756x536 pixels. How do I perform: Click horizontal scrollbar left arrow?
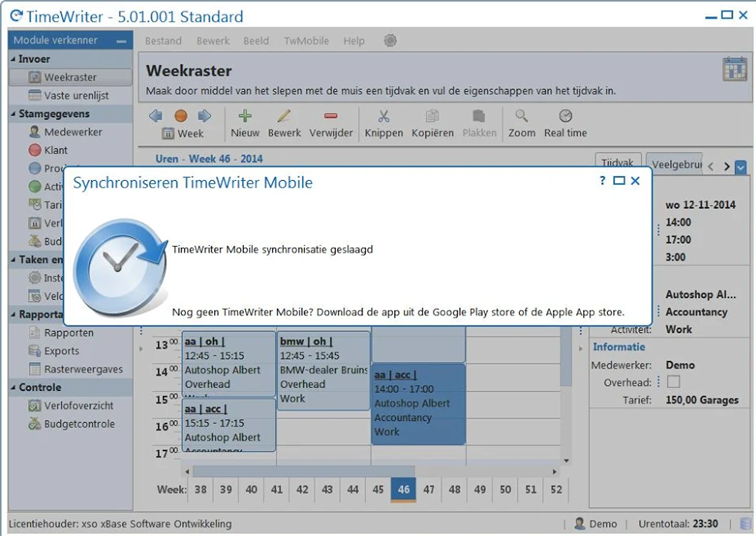[187, 471]
